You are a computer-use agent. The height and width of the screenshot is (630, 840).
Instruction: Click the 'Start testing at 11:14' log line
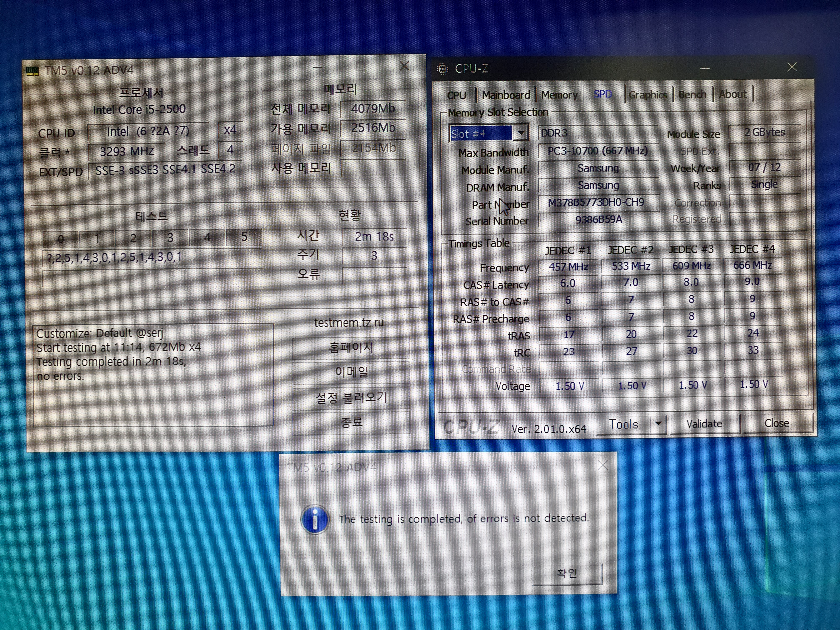119,347
